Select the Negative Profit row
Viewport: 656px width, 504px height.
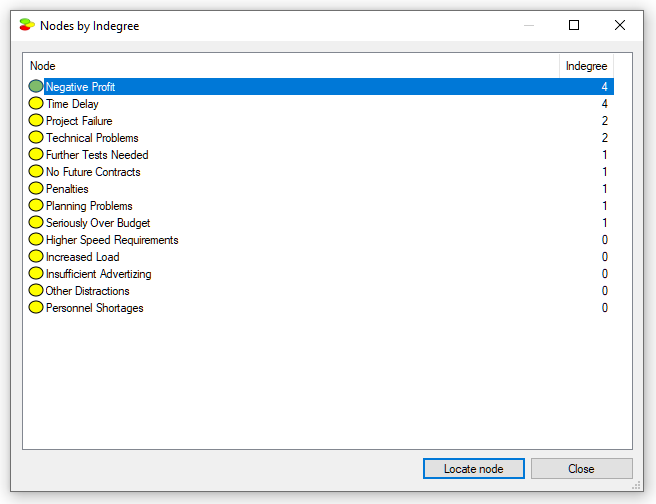[321, 87]
